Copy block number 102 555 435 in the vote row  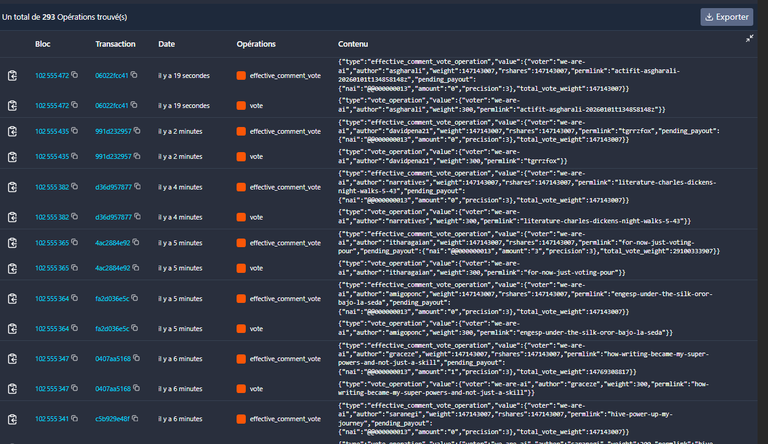tap(74, 157)
